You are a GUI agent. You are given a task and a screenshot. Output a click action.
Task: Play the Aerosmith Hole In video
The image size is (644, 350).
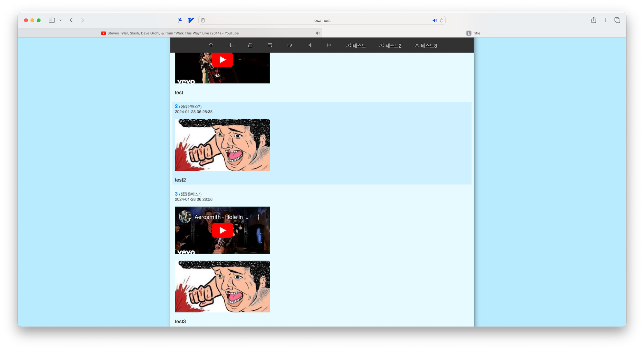222,230
